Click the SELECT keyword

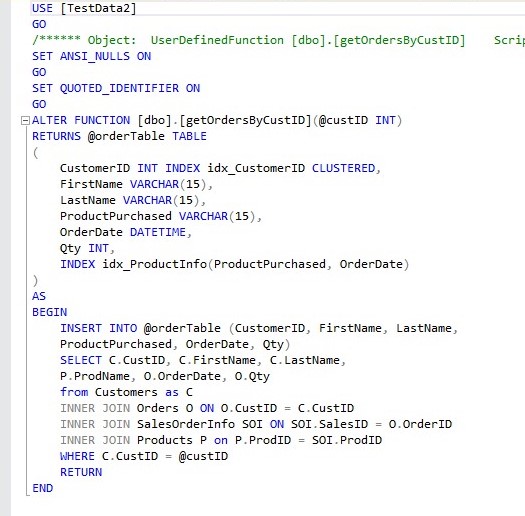click(x=81, y=360)
